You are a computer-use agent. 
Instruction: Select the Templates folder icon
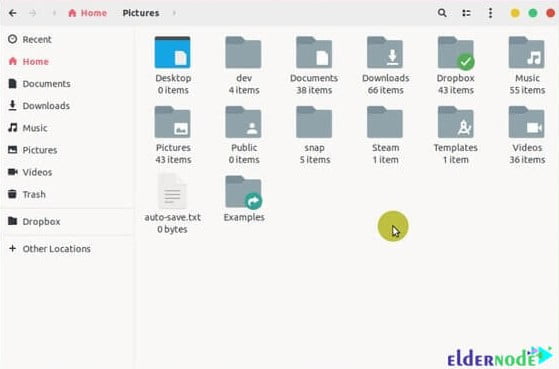click(x=456, y=122)
